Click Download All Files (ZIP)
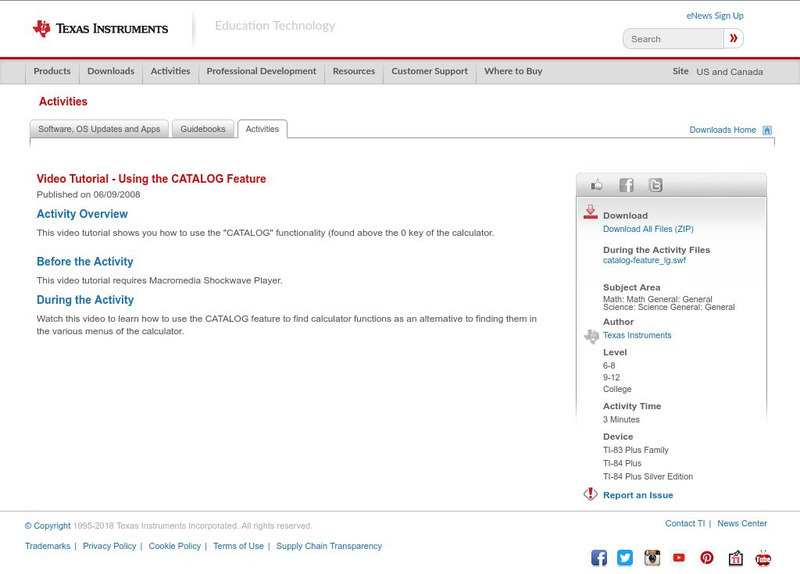 648,229
